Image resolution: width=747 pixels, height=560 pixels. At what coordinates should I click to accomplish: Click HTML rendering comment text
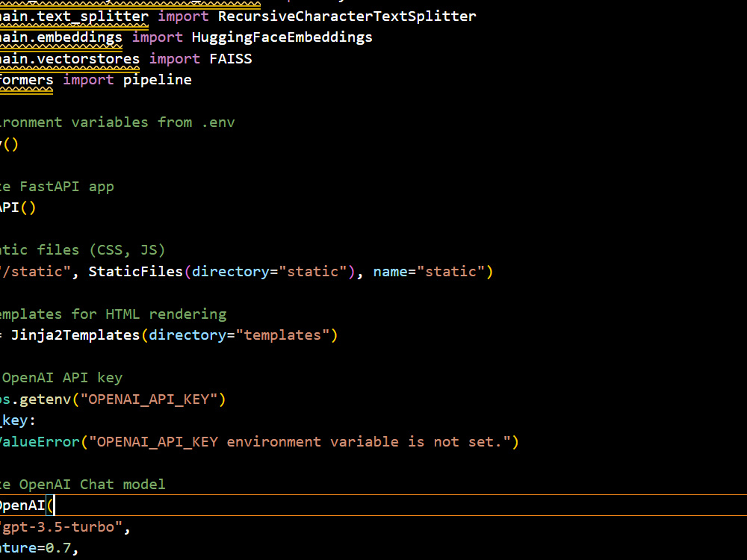coord(166,314)
